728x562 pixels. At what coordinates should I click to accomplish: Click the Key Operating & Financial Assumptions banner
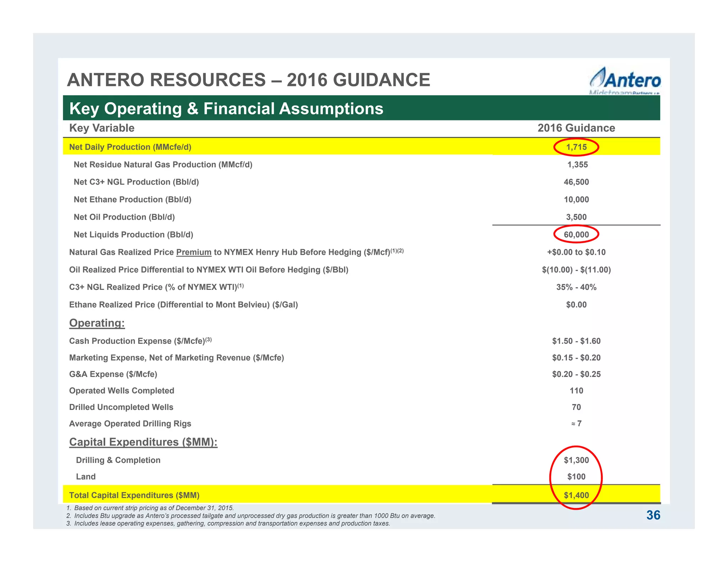click(x=362, y=108)
